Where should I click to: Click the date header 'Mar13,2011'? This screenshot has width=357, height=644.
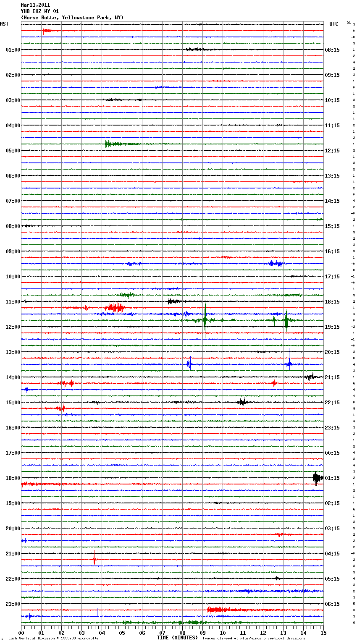35,5
